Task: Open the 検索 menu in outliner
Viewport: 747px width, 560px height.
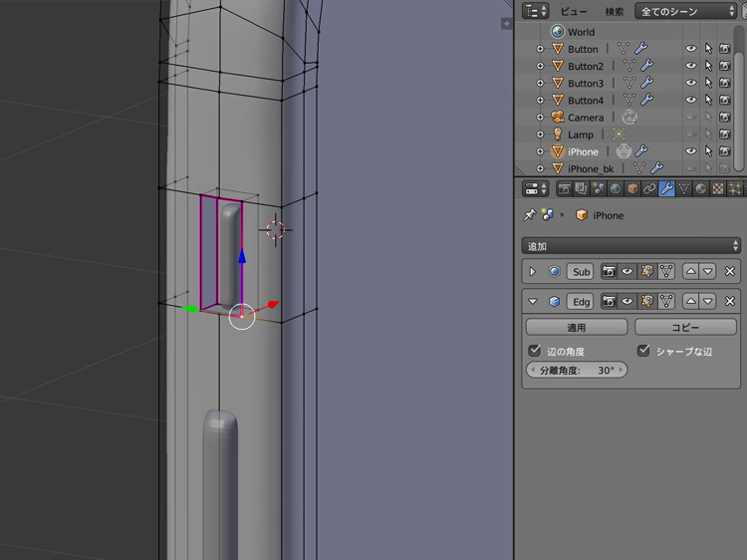Action: click(x=615, y=11)
